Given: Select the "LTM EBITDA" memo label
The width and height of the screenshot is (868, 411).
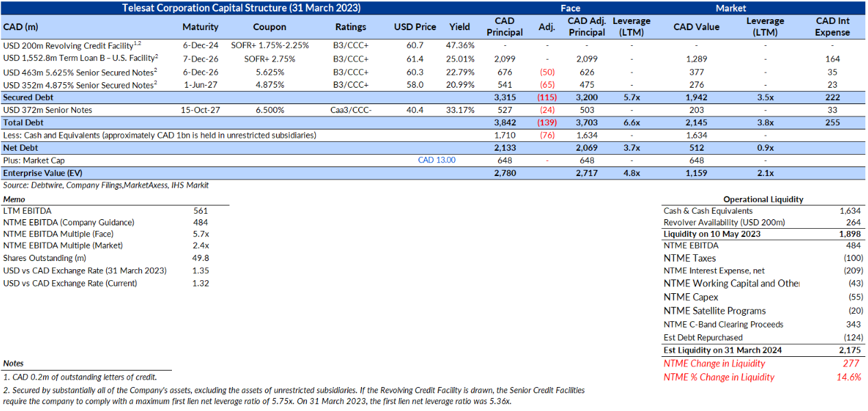Looking at the screenshot, I should click(27, 211).
